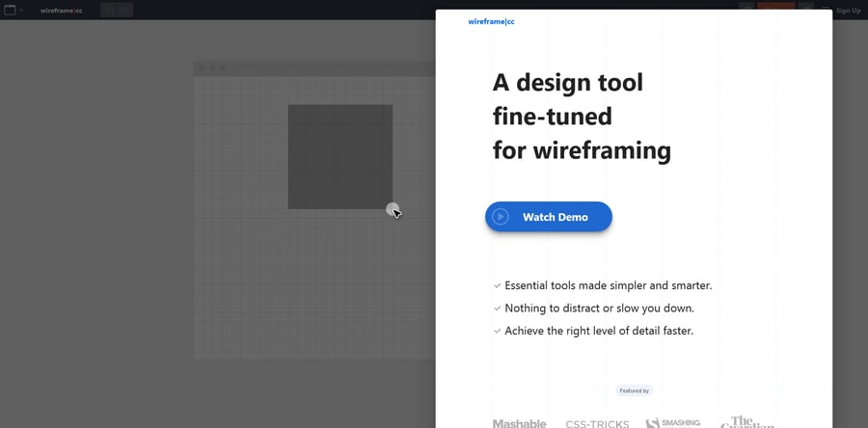868x428 pixels.
Task: Click the checkmark beside 'Achieve the right level'
Action: pyautogui.click(x=497, y=332)
